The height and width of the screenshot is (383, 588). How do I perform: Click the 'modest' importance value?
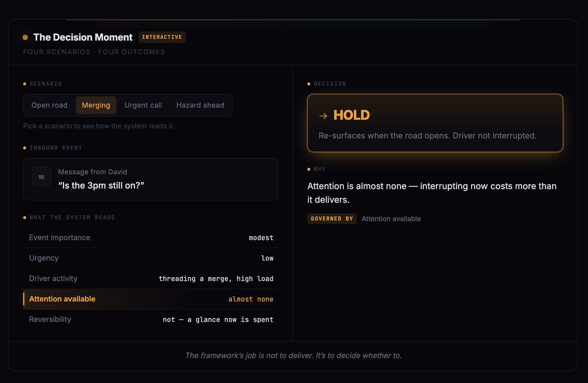click(x=261, y=238)
